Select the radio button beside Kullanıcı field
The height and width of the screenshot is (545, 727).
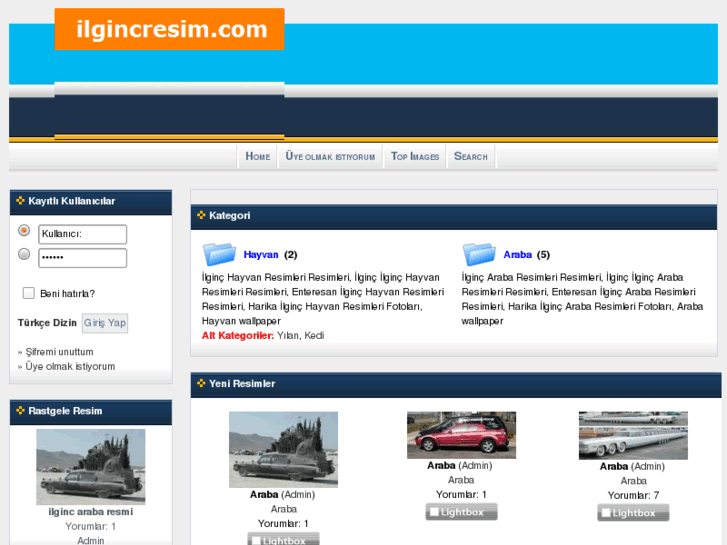[x=24, y=231]
